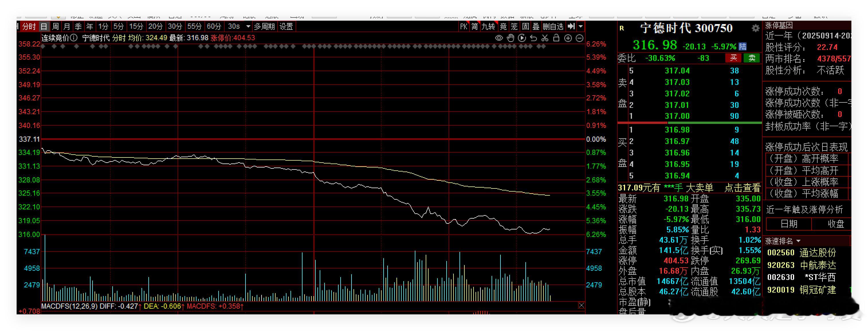This screenshot has height=331, width=868.
Task: Click the yellow R badge beside stock name
Action: pos(622,28)
